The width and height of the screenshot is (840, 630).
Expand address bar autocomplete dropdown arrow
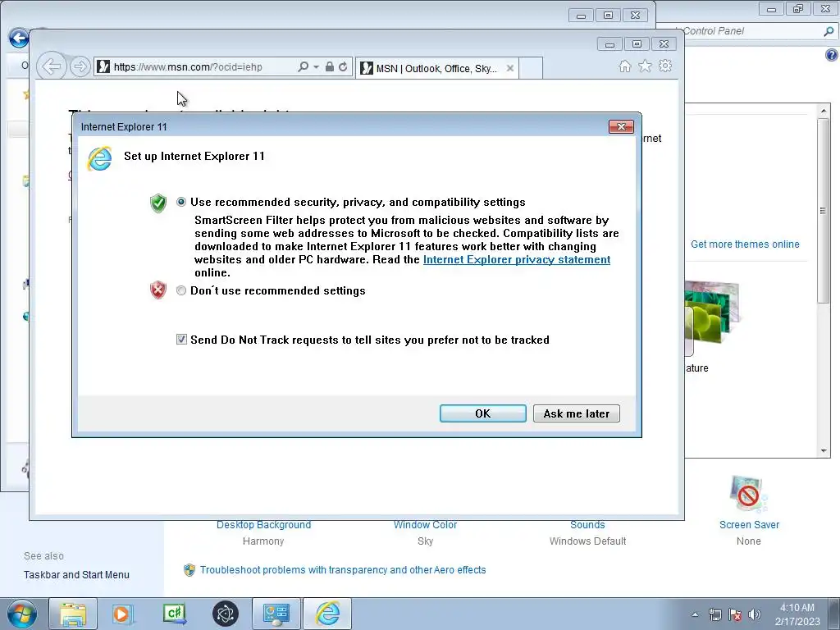point(316,67)
